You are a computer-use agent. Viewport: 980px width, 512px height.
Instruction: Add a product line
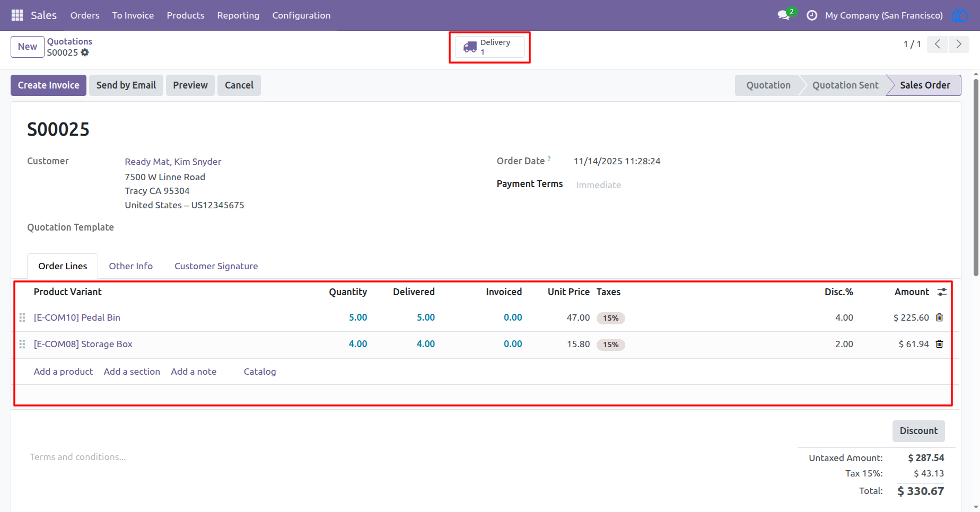coord(63,372)
